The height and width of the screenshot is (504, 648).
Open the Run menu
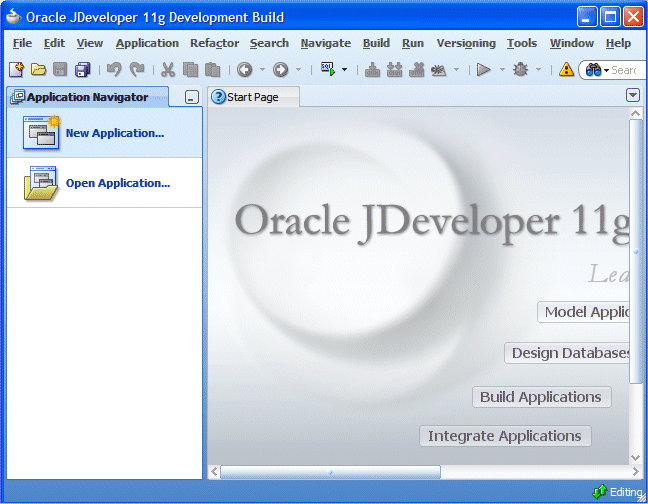pos(413,43)
